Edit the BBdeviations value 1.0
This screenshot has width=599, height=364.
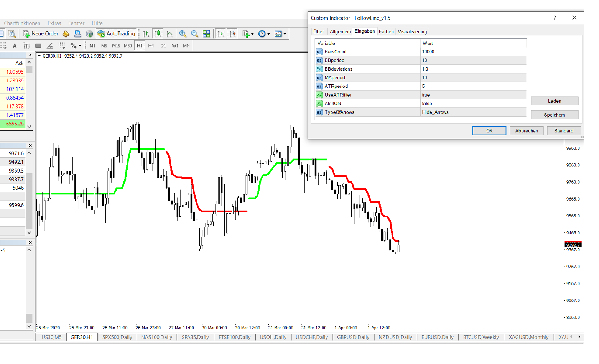(473, 69)
